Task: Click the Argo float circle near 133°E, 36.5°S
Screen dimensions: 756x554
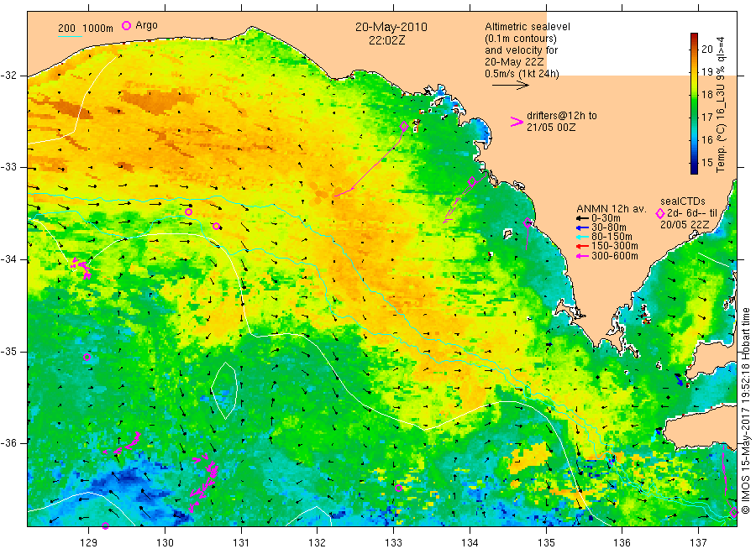Action: tap(399, 488)
